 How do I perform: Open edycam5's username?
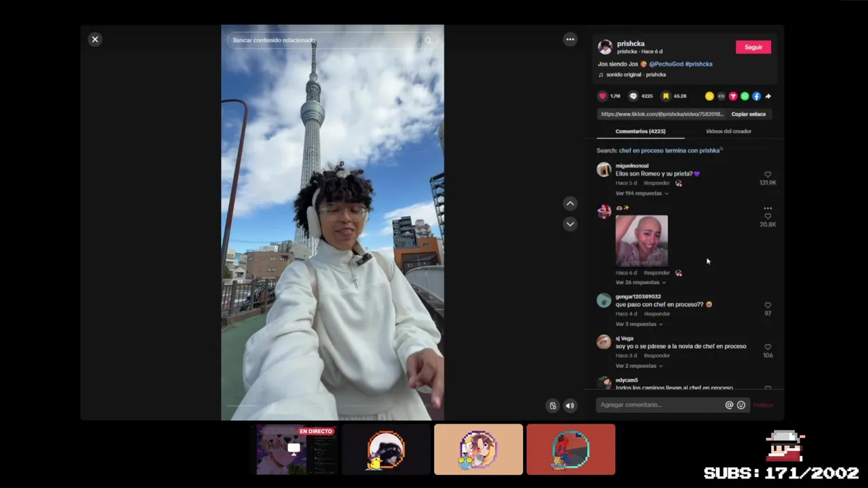pos(627,380)
